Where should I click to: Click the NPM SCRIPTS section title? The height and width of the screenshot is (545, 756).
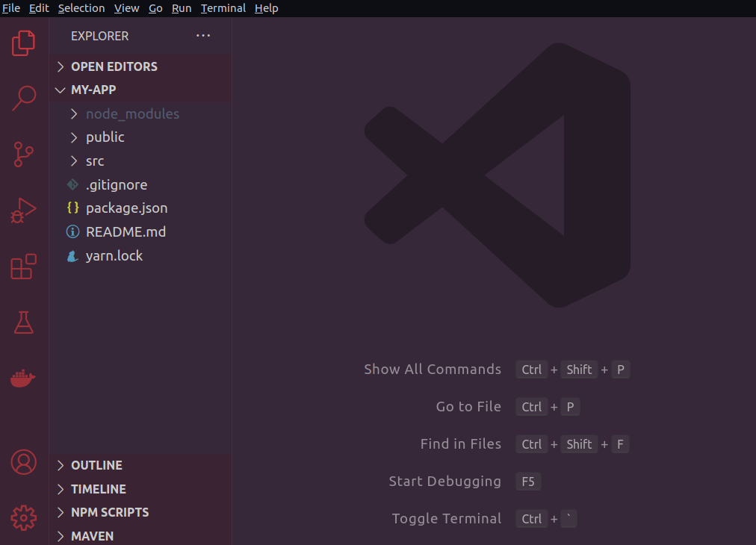[110, 512]
